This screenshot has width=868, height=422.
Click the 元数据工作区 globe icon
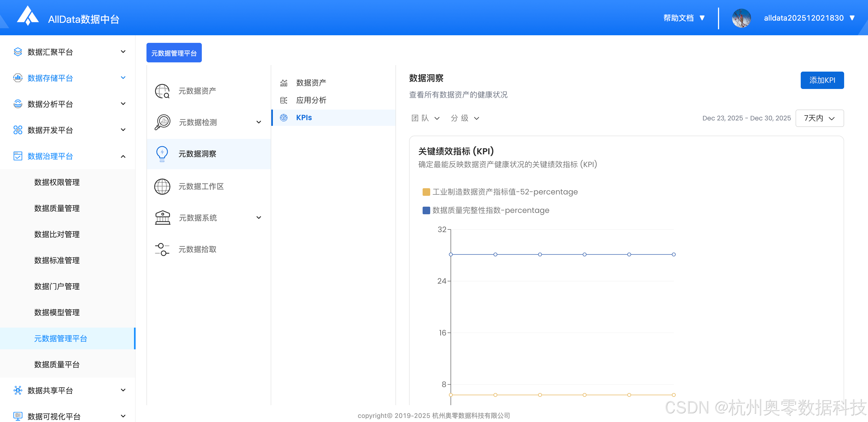pos(162,186)
